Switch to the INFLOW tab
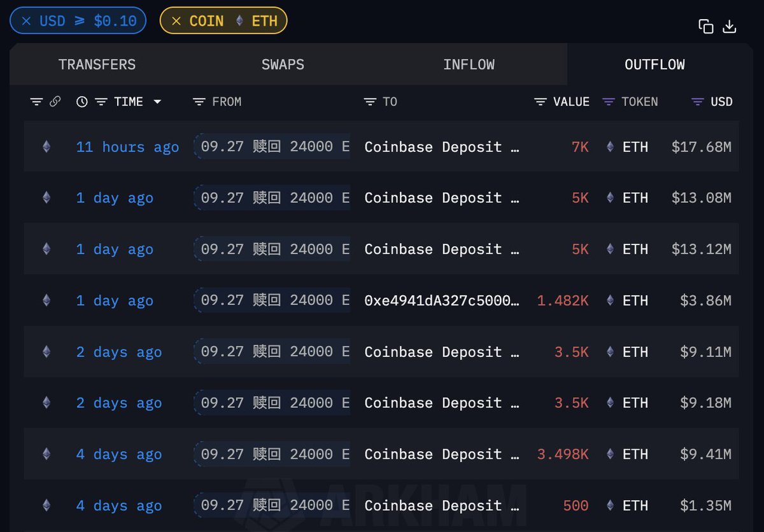 click(x=469, y=64)
